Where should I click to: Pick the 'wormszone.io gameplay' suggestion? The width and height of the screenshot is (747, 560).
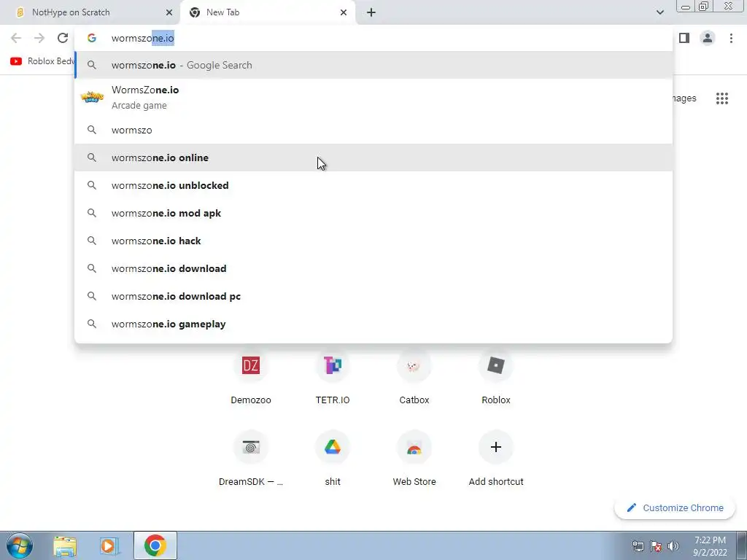tap(373, 324)
